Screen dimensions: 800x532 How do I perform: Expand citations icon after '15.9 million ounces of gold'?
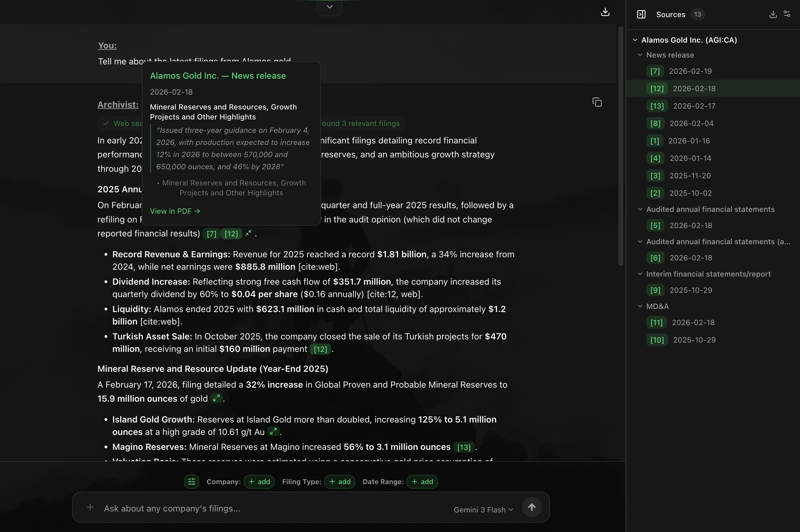[216, 398]
